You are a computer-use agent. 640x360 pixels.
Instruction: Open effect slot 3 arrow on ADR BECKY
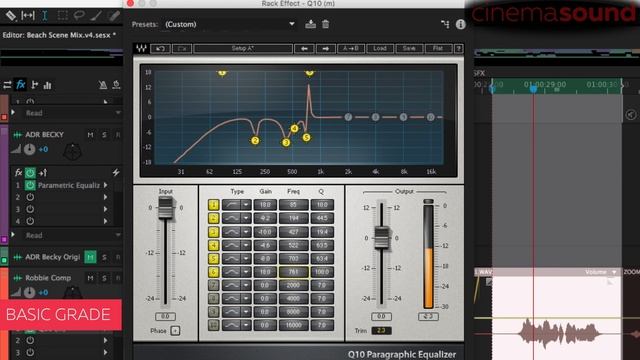click(x=106, y=209)
